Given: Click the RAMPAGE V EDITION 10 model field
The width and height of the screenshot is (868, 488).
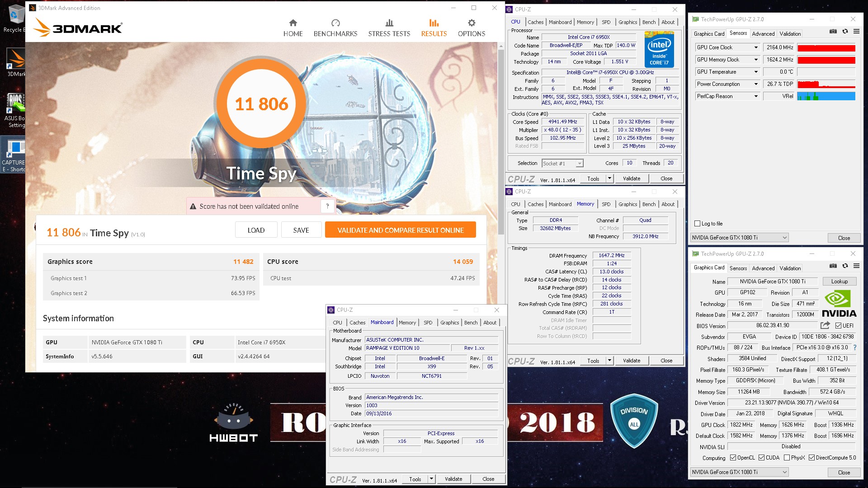Looking at the screenshot, I should [x=408, y=348].
